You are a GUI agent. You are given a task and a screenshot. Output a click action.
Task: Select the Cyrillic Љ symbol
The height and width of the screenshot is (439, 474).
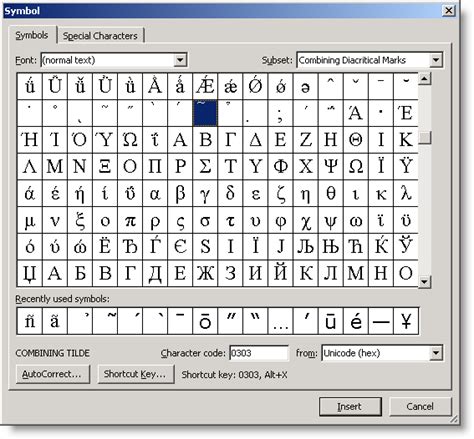coord(305,247)
